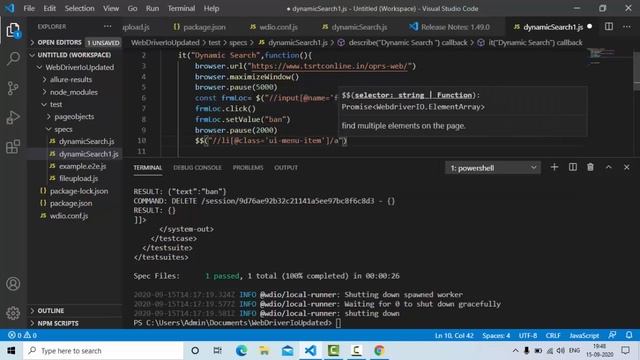Open example.e2e.js in file tree
640x360 pixels.
coord(82,166)
